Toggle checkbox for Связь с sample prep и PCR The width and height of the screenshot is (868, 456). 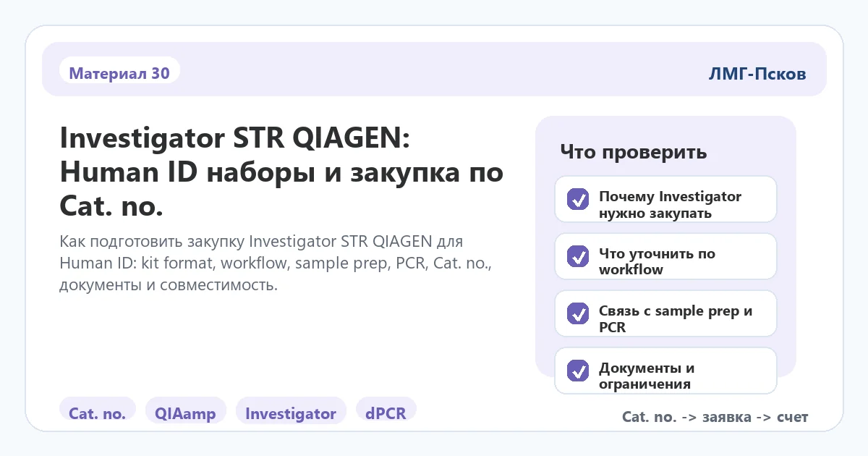point(577,313)
